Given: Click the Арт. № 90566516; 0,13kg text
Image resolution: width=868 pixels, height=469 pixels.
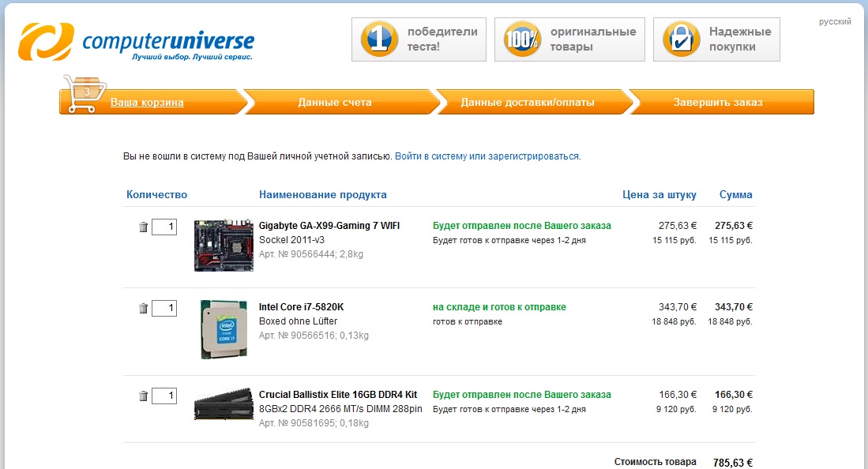Looking at the screenshot, I should click(314, 336).
